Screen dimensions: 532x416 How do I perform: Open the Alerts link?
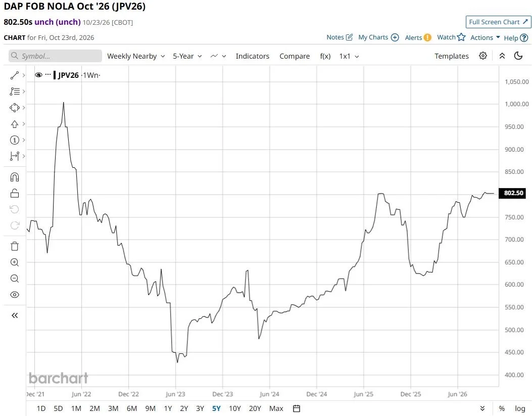click(418, 37)
